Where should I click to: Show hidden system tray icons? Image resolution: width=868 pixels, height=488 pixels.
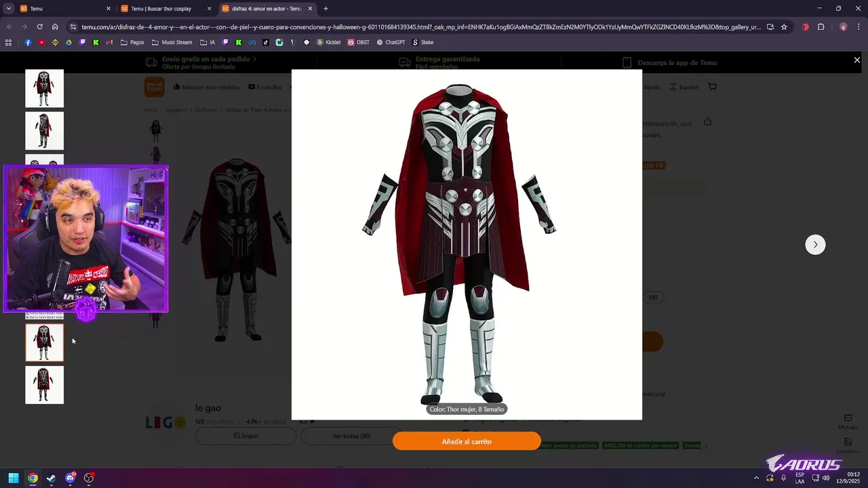click(756, 478)
